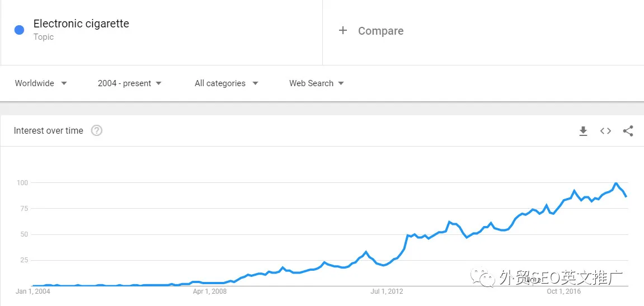Click the Jul 1, 2012 axis label
This screenshot has width=644, height=306.
coord(387,291)
